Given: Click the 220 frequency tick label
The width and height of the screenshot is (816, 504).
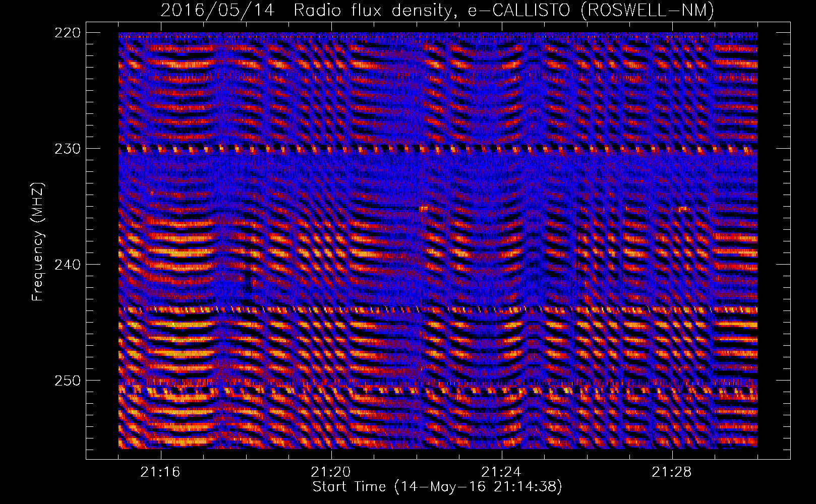Looking at the screenshot, I should pos(67,33).
